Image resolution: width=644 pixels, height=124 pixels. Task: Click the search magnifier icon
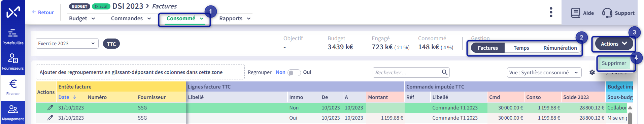(x=444, y=72)
